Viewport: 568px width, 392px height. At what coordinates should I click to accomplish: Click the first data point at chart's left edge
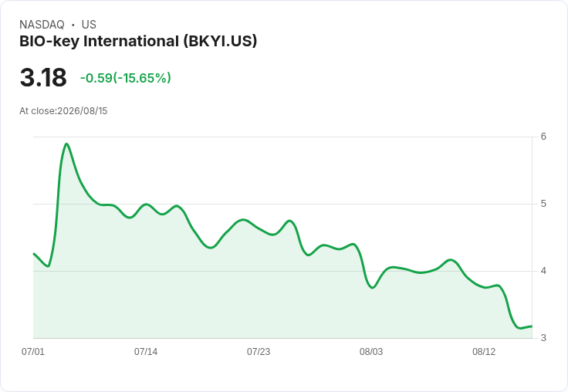(34, 254)
